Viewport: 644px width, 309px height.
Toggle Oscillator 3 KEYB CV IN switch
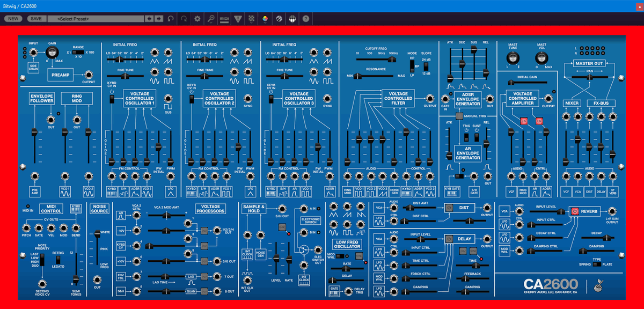click(x=270, y=100)
